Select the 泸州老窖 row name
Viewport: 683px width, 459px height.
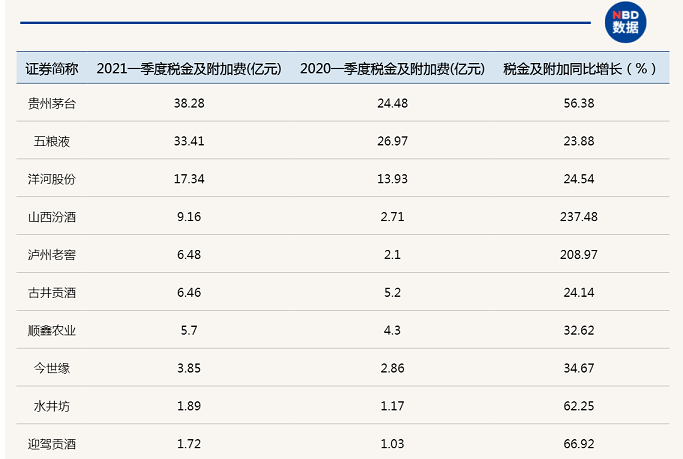tap(52, 255)
